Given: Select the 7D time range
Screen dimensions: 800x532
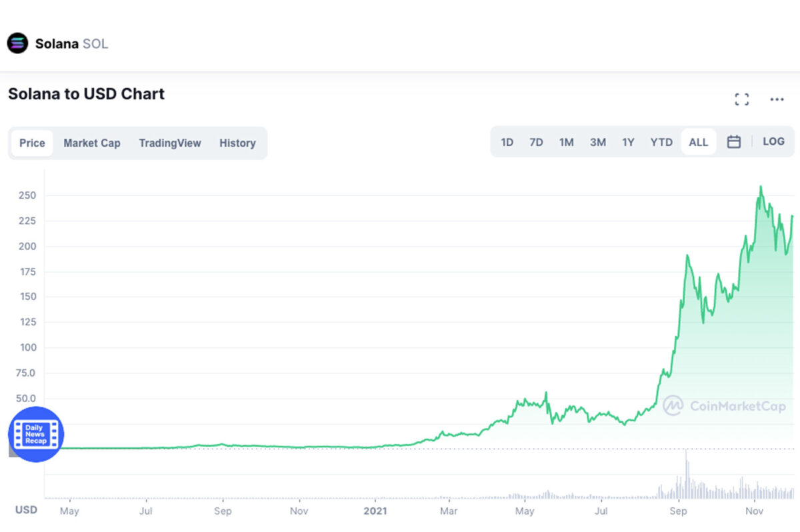Looking at the screenshot, I should point(536,142).
